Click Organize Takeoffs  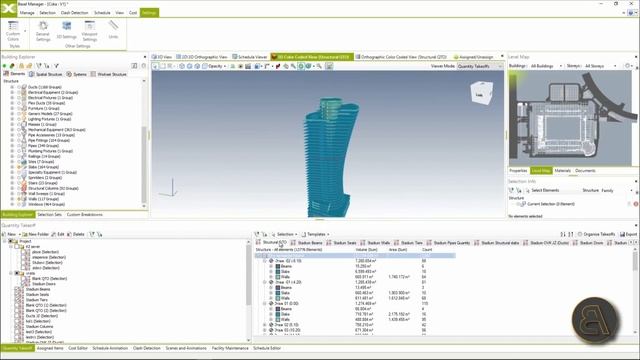pos(596,234)
